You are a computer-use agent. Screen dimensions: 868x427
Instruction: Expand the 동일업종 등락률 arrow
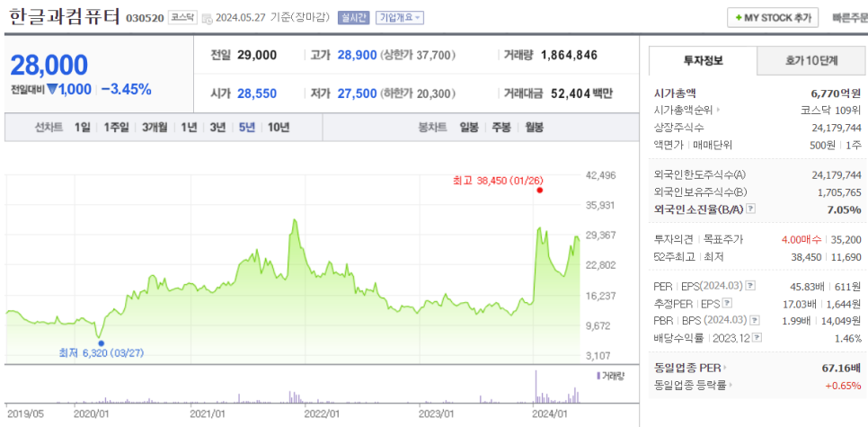coord(731,386)
